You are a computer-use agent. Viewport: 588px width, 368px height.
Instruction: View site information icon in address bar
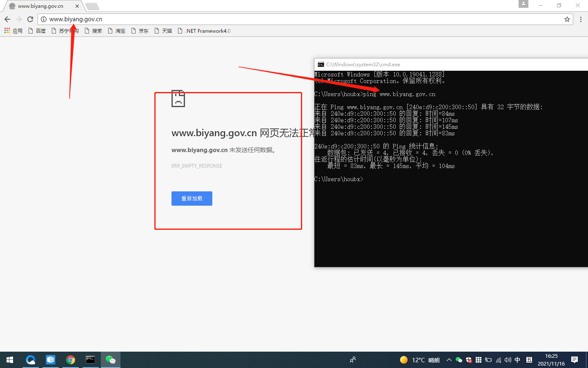coord(44,19)
